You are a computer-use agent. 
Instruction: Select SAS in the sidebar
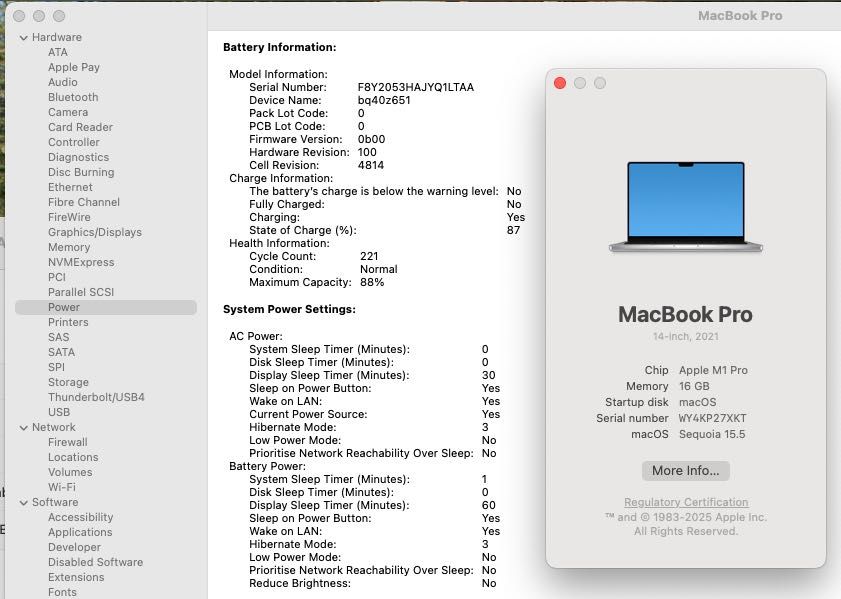[x=58, y=337]
